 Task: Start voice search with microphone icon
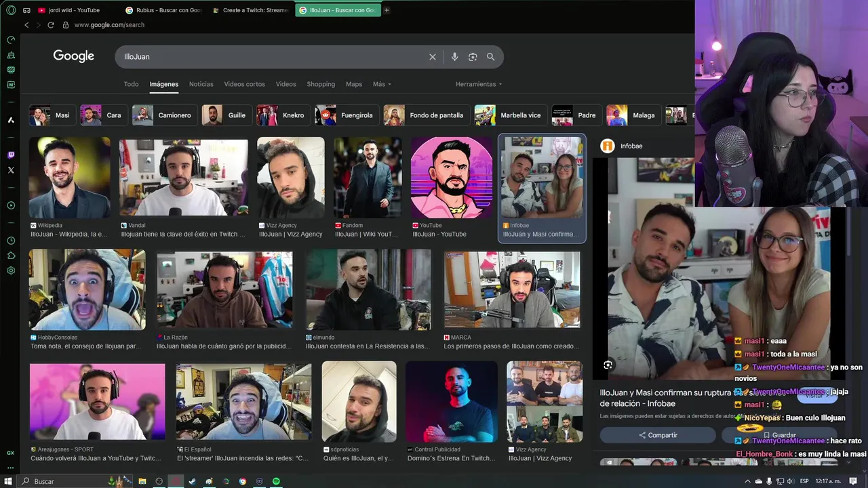coord(454,57)
